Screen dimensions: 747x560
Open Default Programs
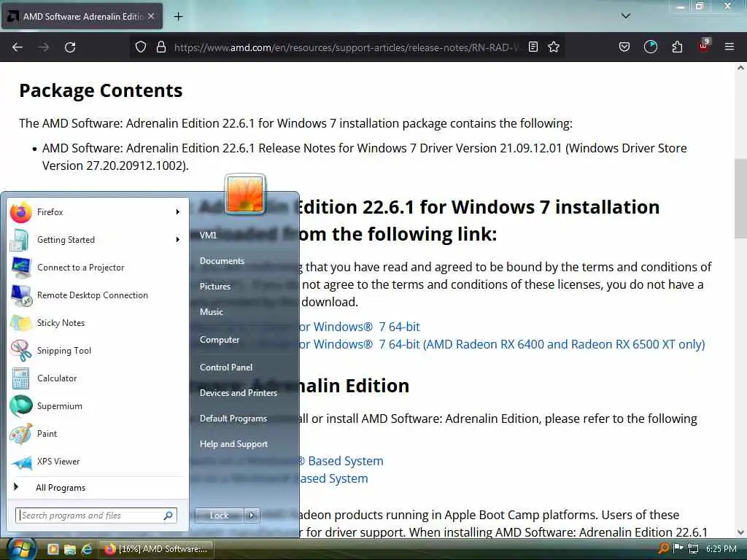point(233,419)
